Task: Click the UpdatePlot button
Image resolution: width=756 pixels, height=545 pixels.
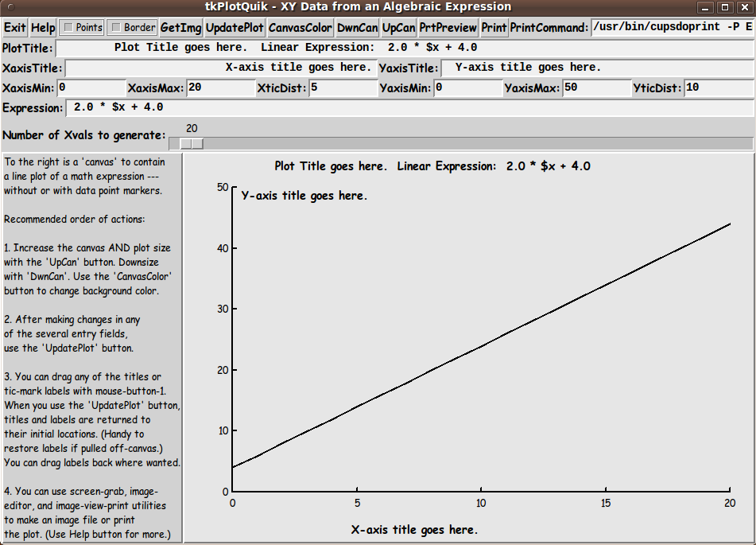Action: [235, 28]
